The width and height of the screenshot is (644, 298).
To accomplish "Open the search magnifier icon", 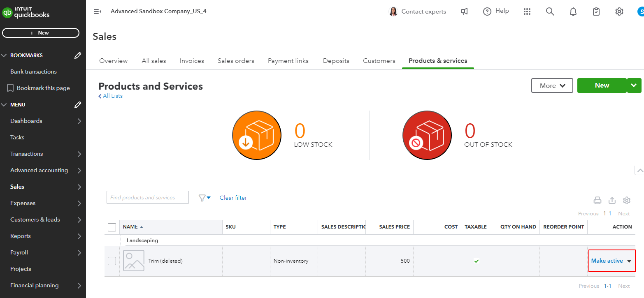I will click(550, 12).
